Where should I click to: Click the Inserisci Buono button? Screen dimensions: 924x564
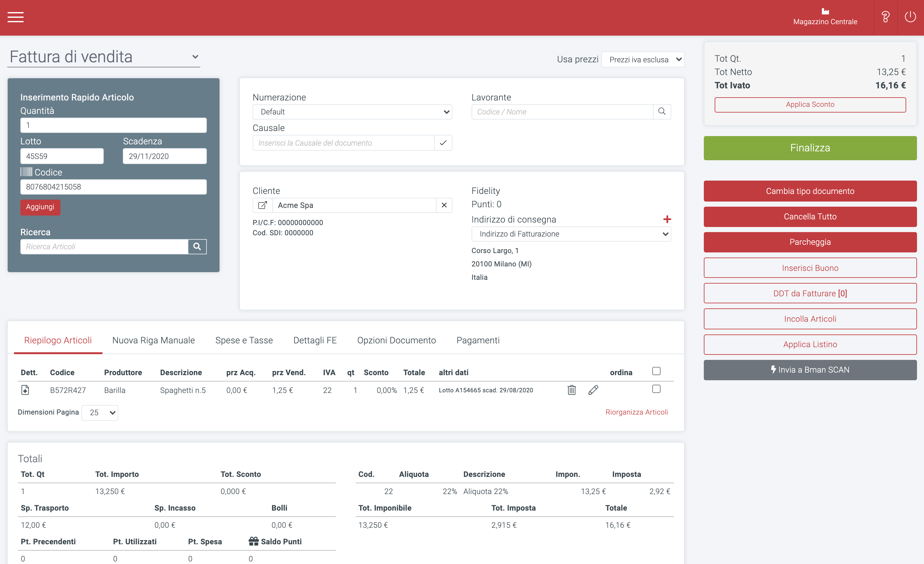tap(810, 268)
